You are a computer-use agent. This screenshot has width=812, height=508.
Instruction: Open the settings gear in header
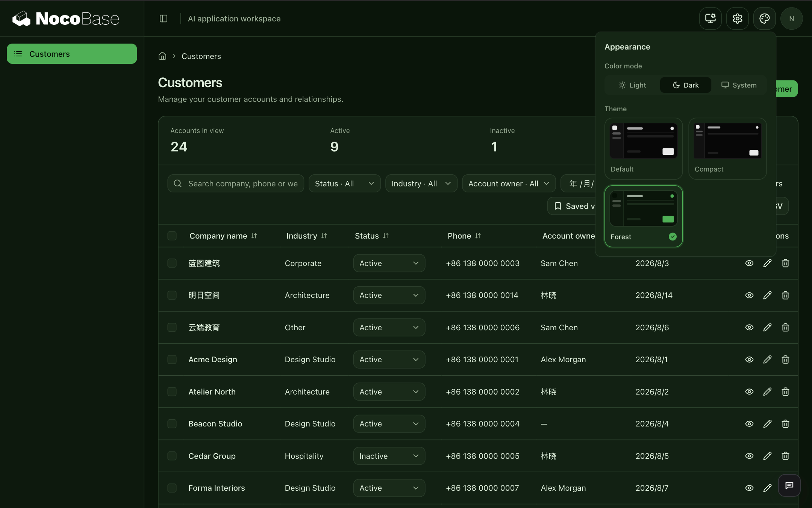(x=737, y=18)
